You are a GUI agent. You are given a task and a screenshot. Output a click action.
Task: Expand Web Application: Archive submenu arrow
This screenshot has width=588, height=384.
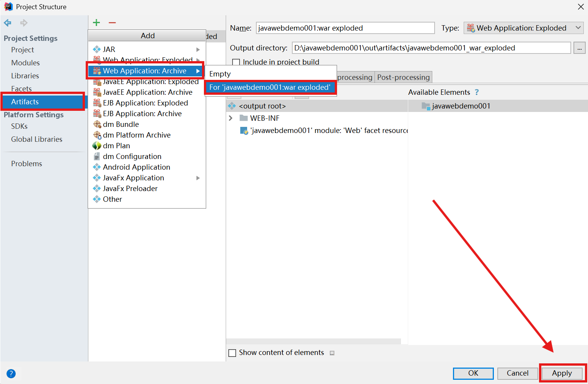[198, 71]
